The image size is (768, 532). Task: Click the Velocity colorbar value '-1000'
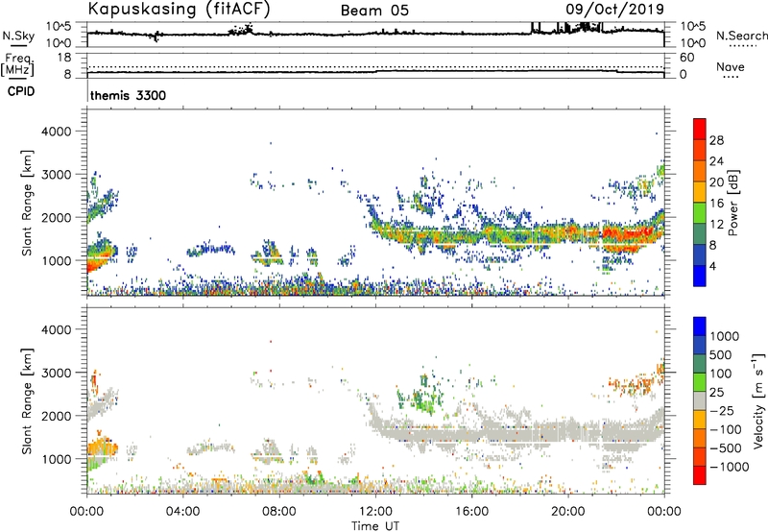[729, 467]
